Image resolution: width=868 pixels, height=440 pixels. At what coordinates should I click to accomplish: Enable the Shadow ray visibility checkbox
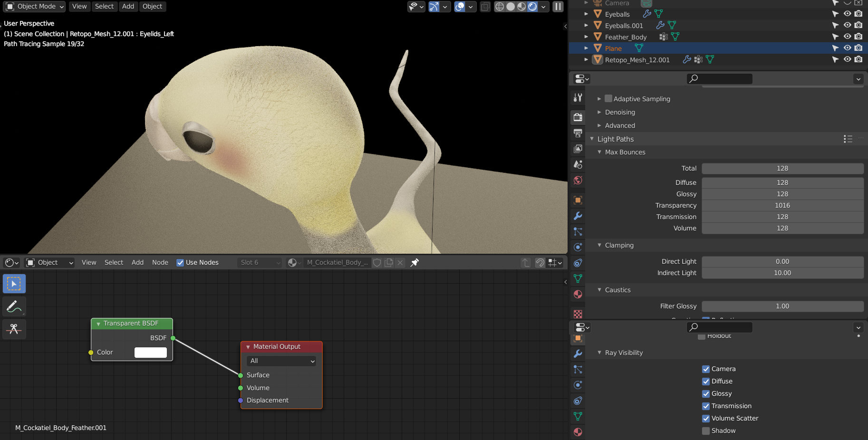coord(706,431)
